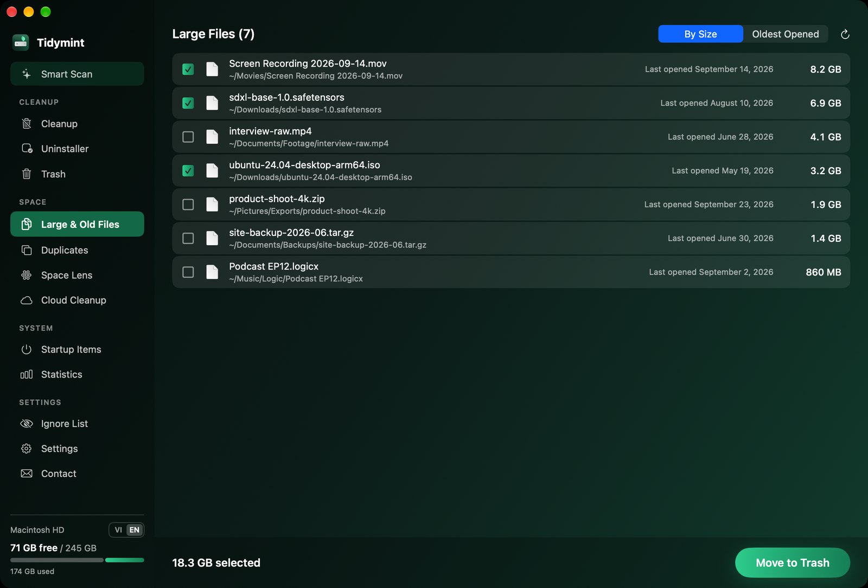Viewport: 868px width, 588px height.
Task: Go to the Space Lens label
Action: 67,275
